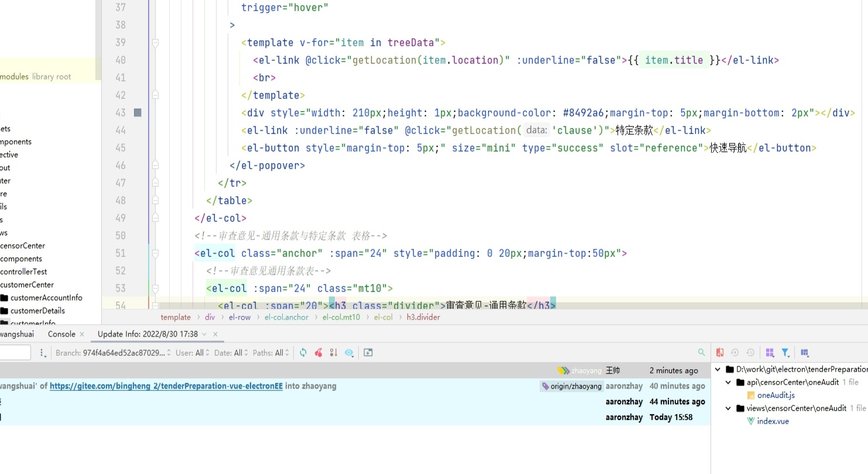Open index.vue in the changed files tree
This screenshot has height=474, width=868.
pos(773,421)
